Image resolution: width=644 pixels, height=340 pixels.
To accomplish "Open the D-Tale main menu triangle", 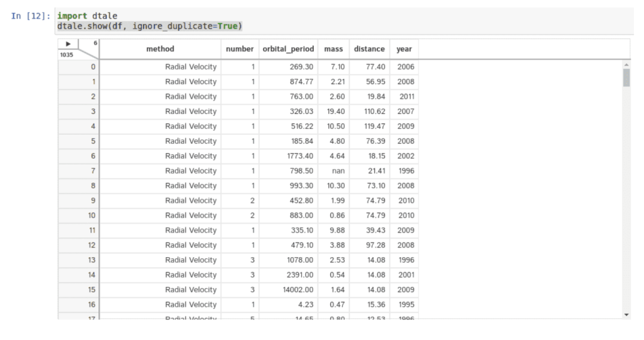I will tap(68, 44).
